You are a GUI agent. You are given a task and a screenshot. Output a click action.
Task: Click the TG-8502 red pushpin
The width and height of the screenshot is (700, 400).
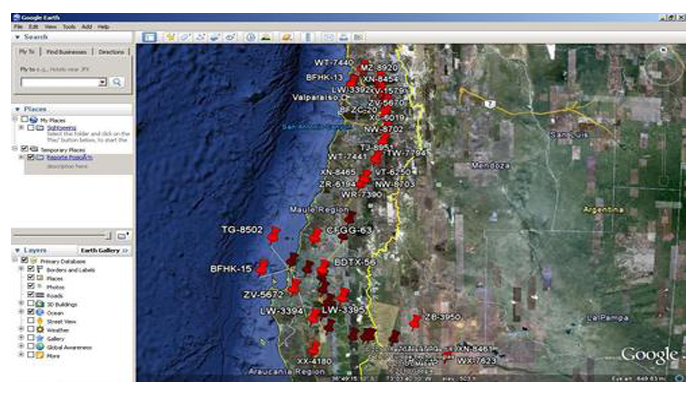point(273,235)
